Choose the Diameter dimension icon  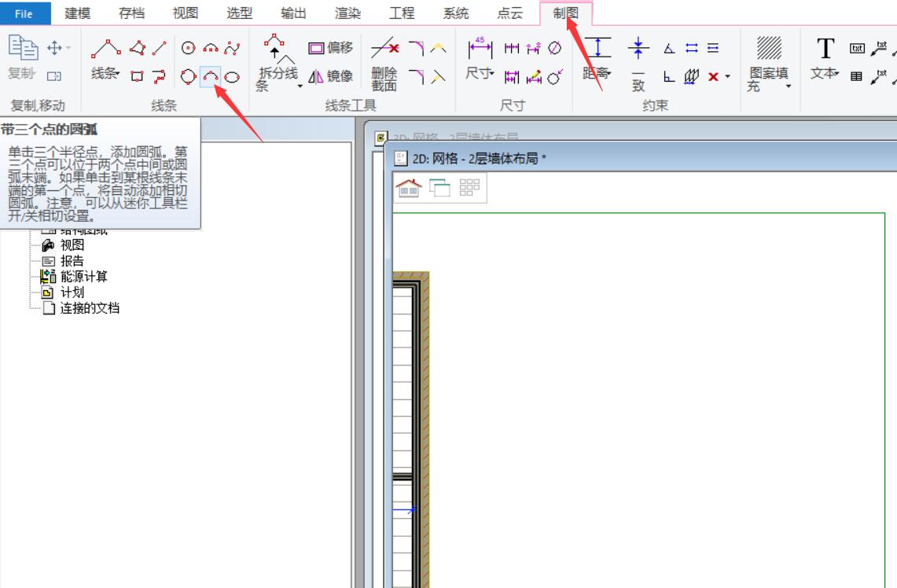pyautogui.click(x=555, y=48)
